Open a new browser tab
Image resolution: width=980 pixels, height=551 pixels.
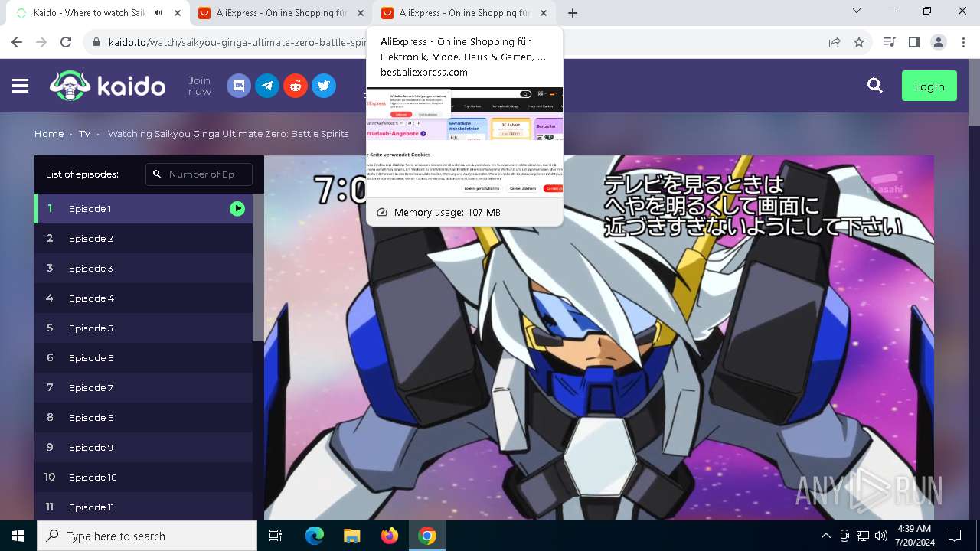tap(573, 13)
